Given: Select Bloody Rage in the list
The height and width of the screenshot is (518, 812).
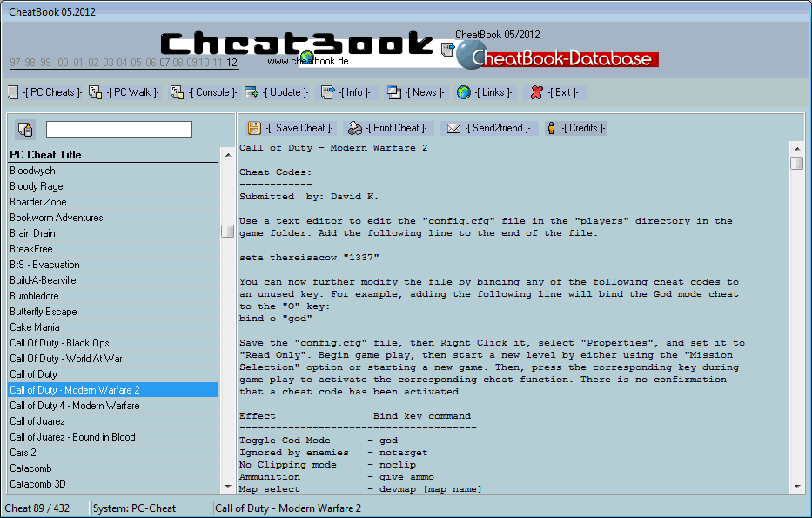Looking at the screenshot, I should pos(113,186).
